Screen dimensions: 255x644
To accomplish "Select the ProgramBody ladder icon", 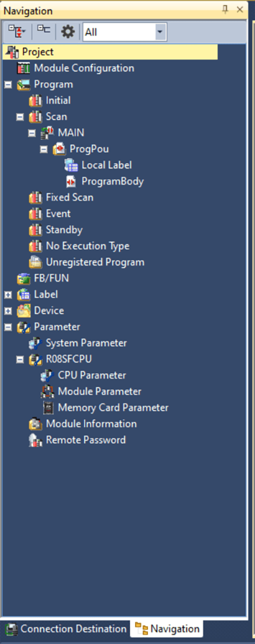I will [71, 181].
